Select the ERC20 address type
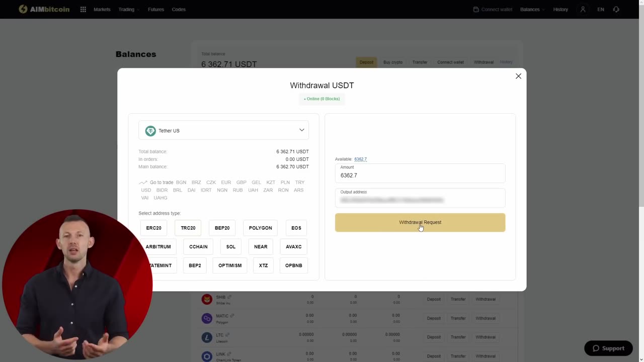The height and width of the screenshot is (362, 644). (153, 228)
